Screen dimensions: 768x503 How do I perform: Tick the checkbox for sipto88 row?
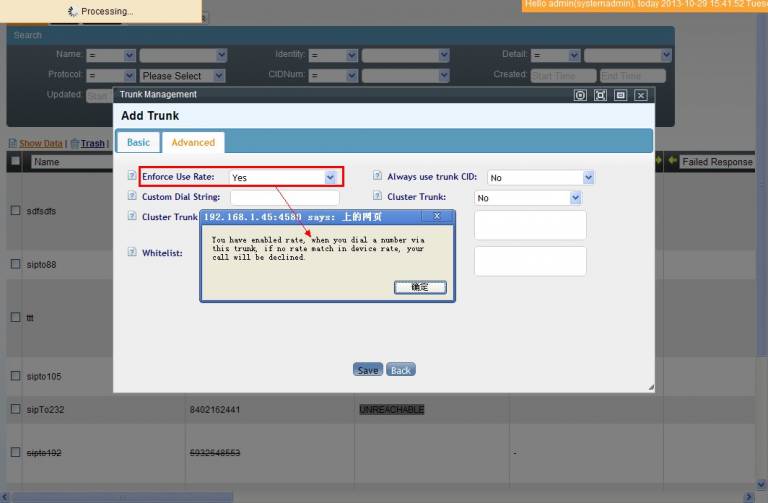click(x=15, y=264)
